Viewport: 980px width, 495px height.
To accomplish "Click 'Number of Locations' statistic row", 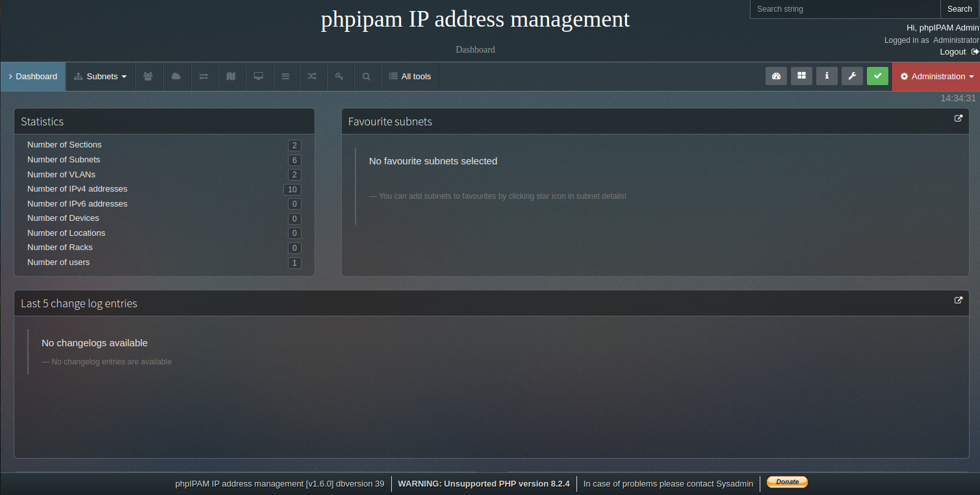I will 164,233.
